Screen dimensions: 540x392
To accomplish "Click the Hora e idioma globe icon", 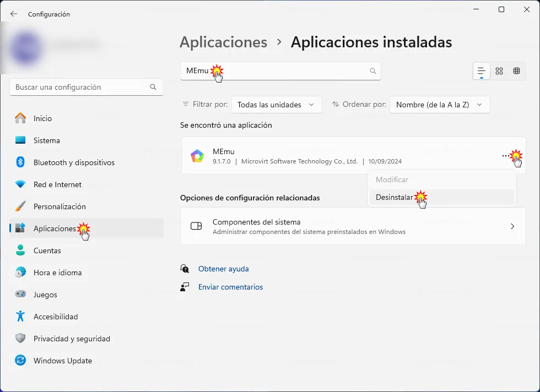I will 20,272.
